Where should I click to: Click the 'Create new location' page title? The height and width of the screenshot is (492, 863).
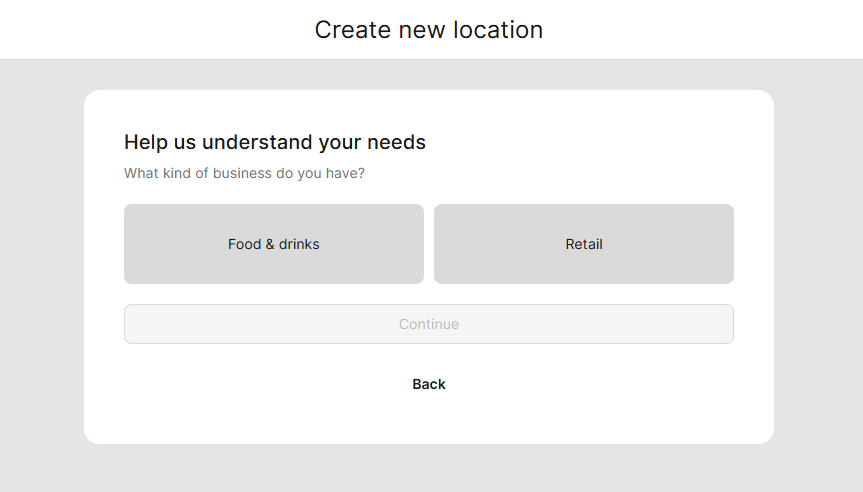coord(429,30)
